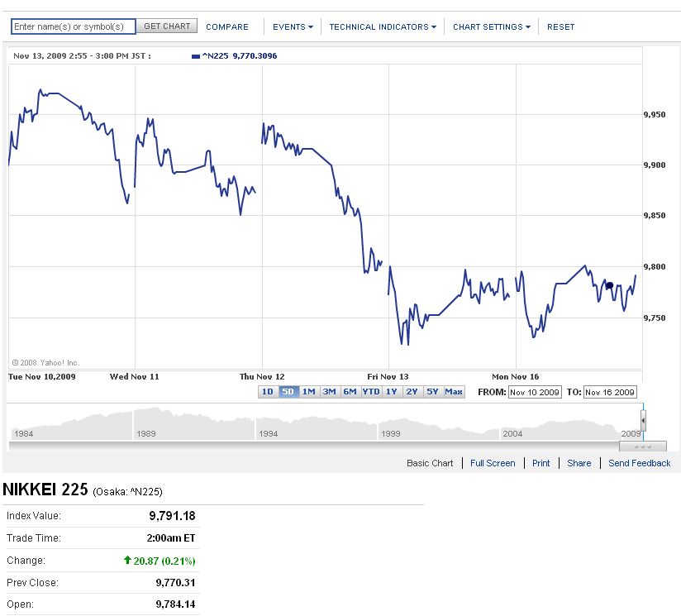Click the timeline range slider handle
This screenshot has height=616, width=681.
[x=643, y=421]
